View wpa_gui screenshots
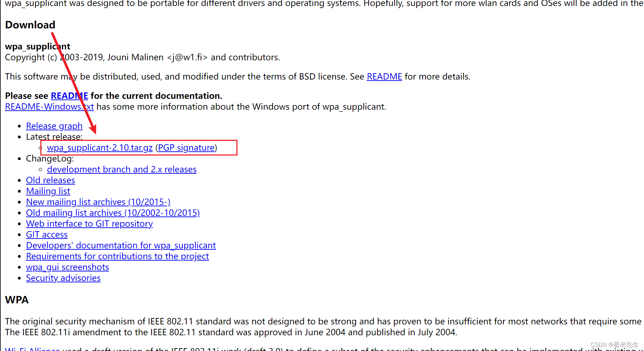The height and width of the screenshot is (351, 644). tap(67, 267)
